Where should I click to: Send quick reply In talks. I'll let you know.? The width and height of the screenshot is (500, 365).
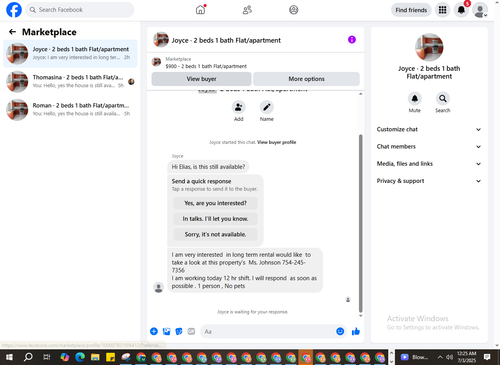pos(215,219)
